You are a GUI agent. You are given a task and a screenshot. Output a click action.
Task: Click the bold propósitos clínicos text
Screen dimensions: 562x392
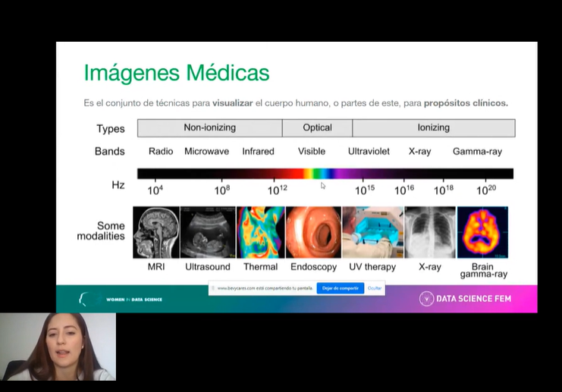(x=466, y=103)
